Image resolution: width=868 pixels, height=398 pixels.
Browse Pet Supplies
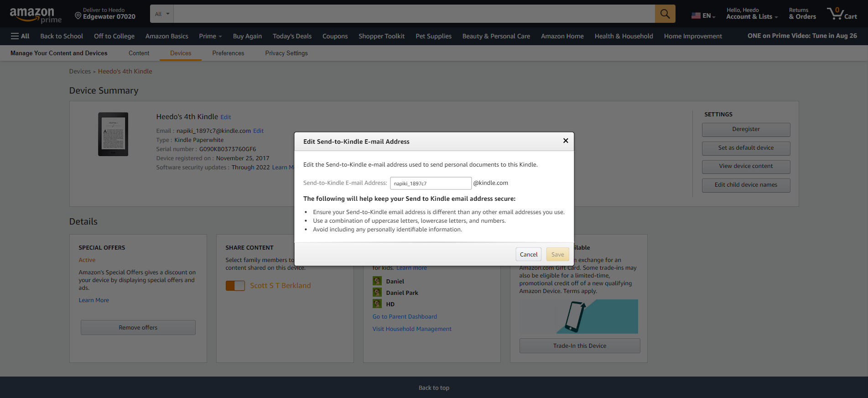pos(433,36)
